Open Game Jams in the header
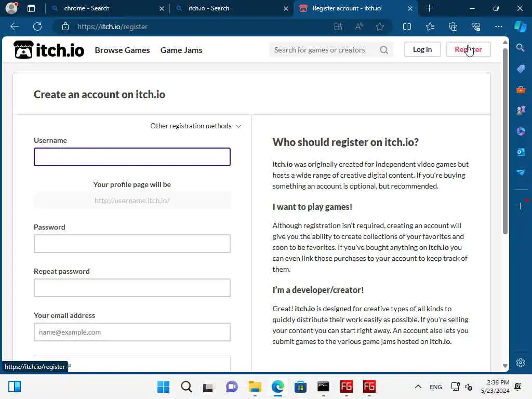 (181, 50)
